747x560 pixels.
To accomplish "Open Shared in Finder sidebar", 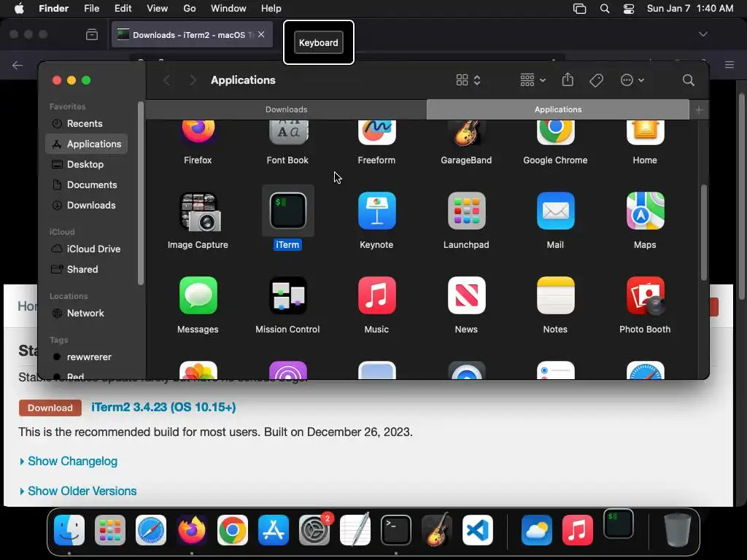I will (x=88, y=270).
